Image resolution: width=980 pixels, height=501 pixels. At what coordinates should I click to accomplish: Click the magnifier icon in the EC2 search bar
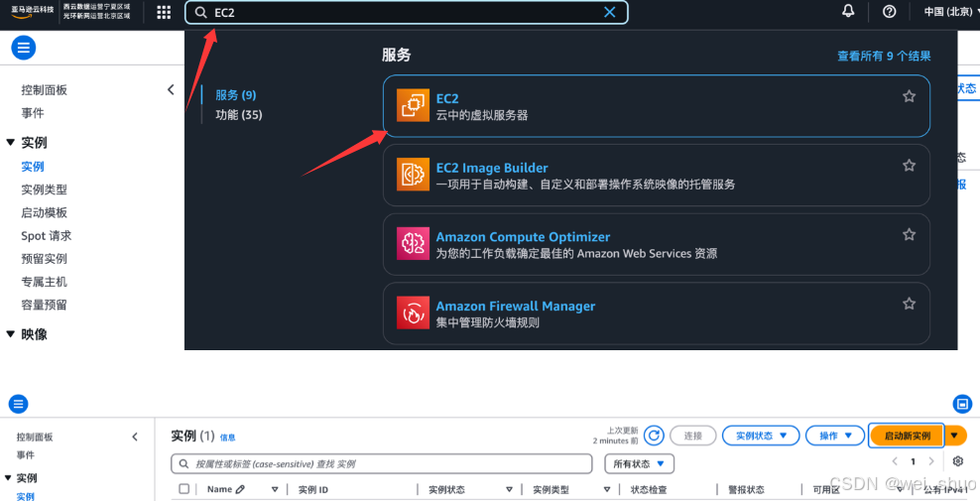click(200, 13)
